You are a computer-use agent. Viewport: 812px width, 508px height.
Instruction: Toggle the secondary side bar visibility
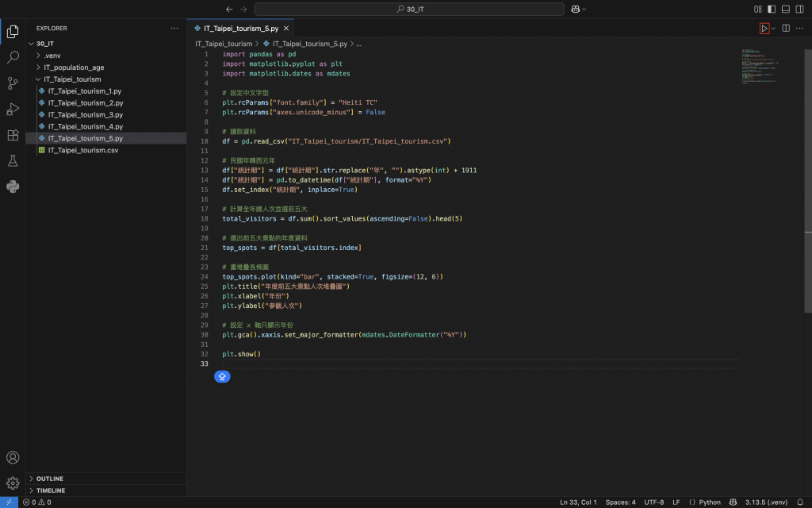(x=800, y=9)
